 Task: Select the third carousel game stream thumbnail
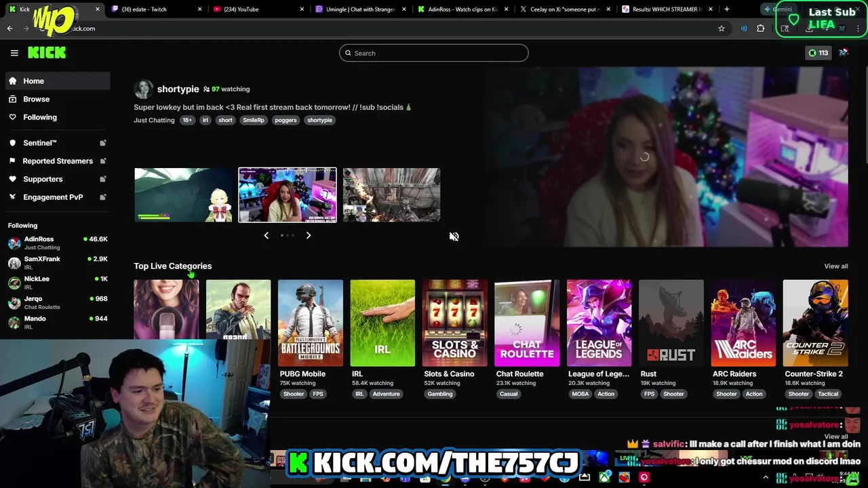391,195
